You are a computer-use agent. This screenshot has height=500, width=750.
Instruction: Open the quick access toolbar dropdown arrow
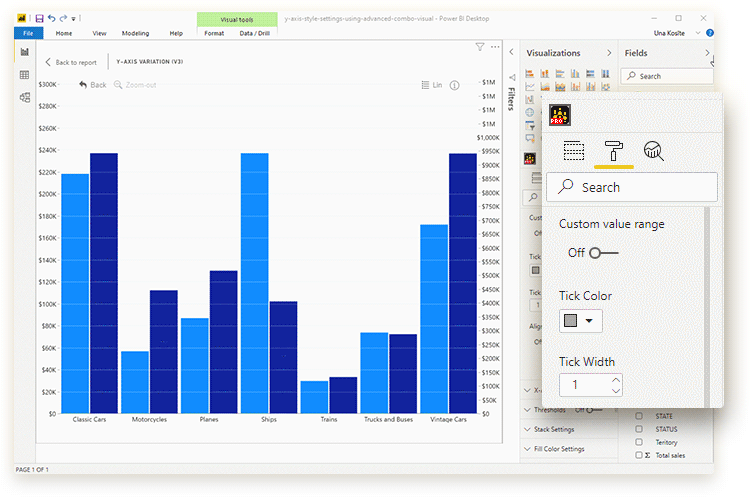73,19
